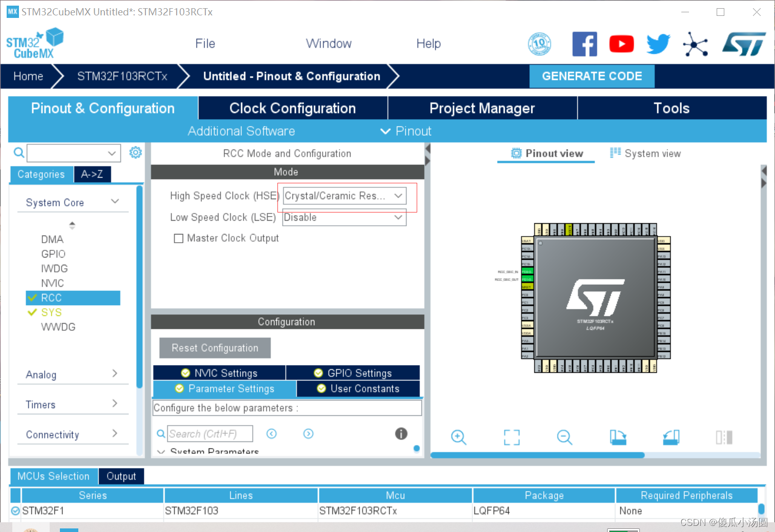The height and width of the screenshot is (532, 775).
Task: Enable Master Clock Output
Action: (178, 238)
